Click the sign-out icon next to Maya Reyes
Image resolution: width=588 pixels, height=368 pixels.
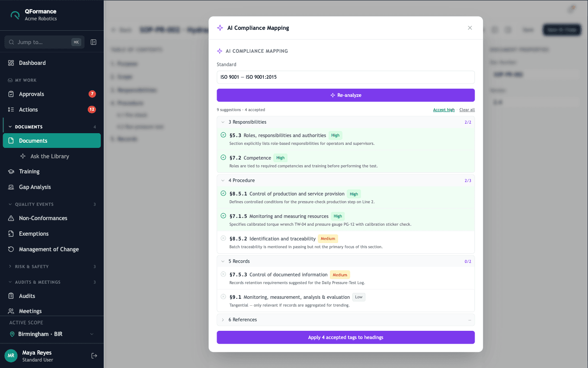[94, 355]
